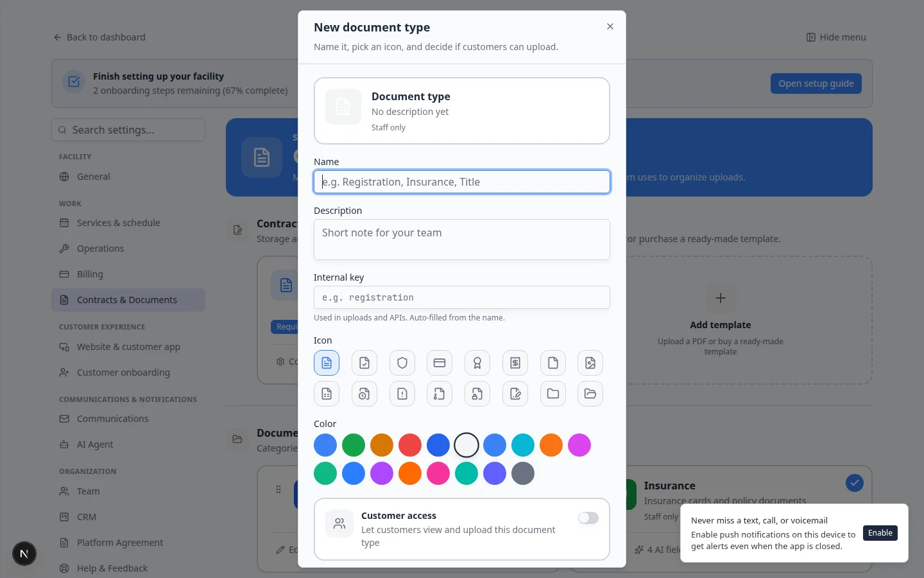Enable the Customer access switch
This screenshot has width=924, height=578.
(x=588, y=518)
